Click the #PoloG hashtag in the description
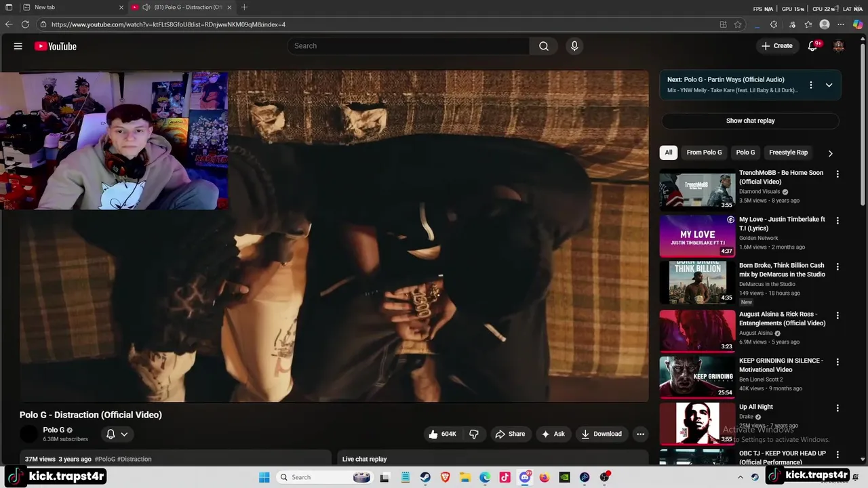 [104, 459]
